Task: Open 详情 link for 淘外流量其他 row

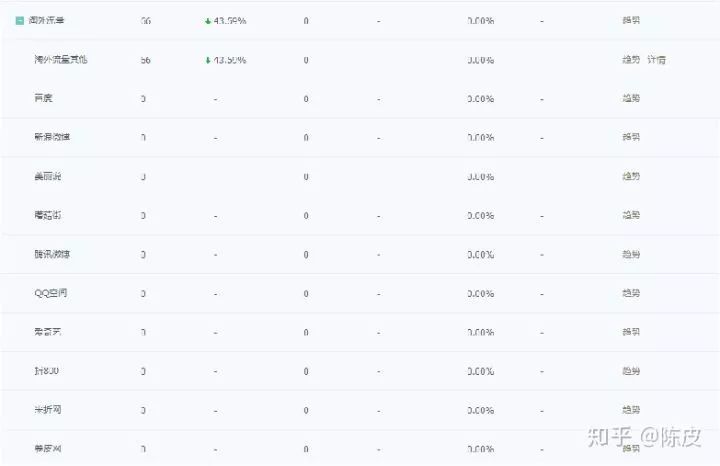Action: point(656,59)
